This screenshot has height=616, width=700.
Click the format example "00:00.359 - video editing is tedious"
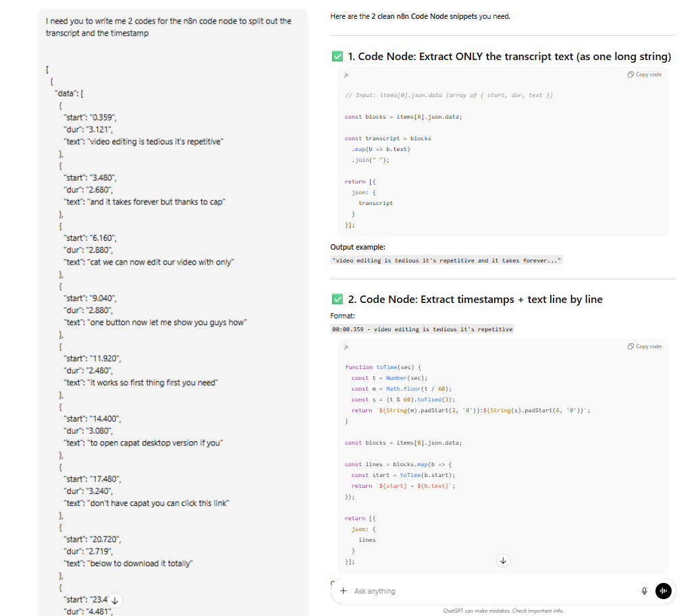[x=423, y=329]
